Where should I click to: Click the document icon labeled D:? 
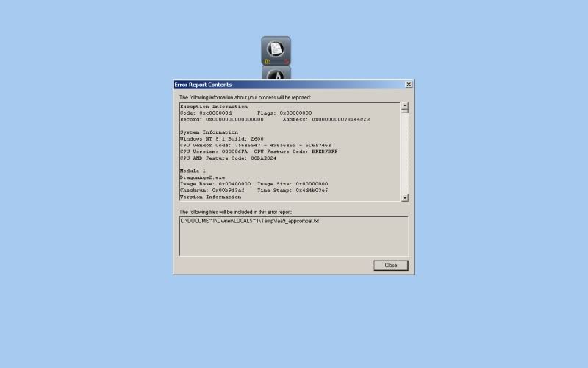coord(276,50)
